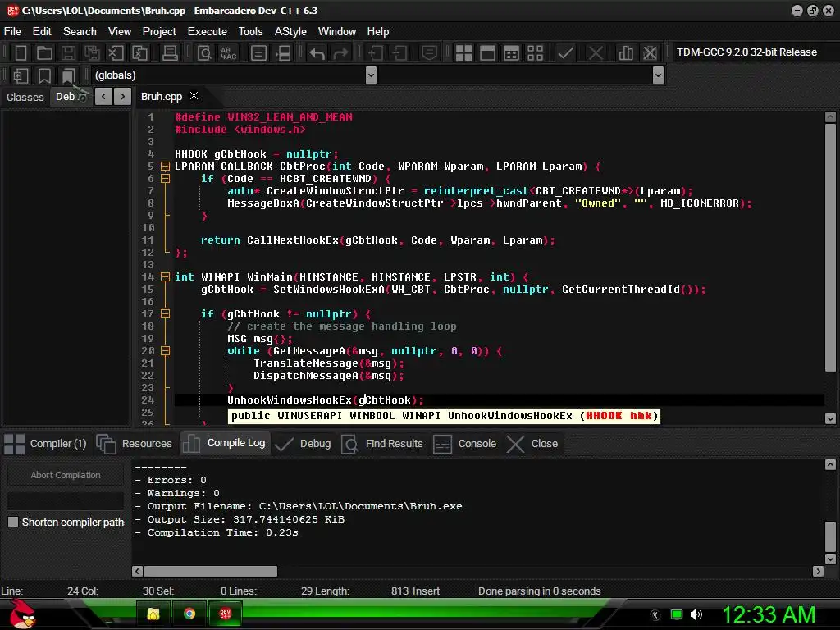Click the volume speaker tray icon
This screenshot has width=840, height=630.
click(696, 614)
